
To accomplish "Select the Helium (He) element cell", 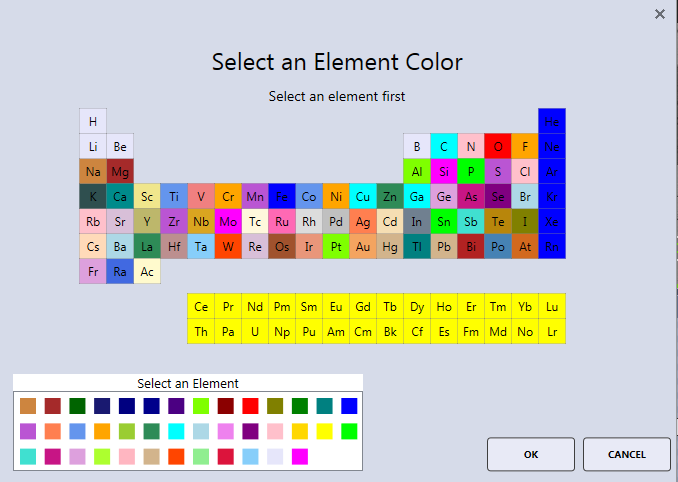I will (552, 122).
